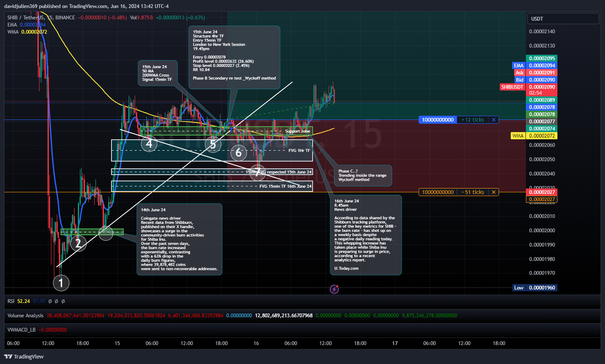Click the lightning event icon on time axis
The width and height of the screenshot is (605, 364).
click(x=334, y=289)
